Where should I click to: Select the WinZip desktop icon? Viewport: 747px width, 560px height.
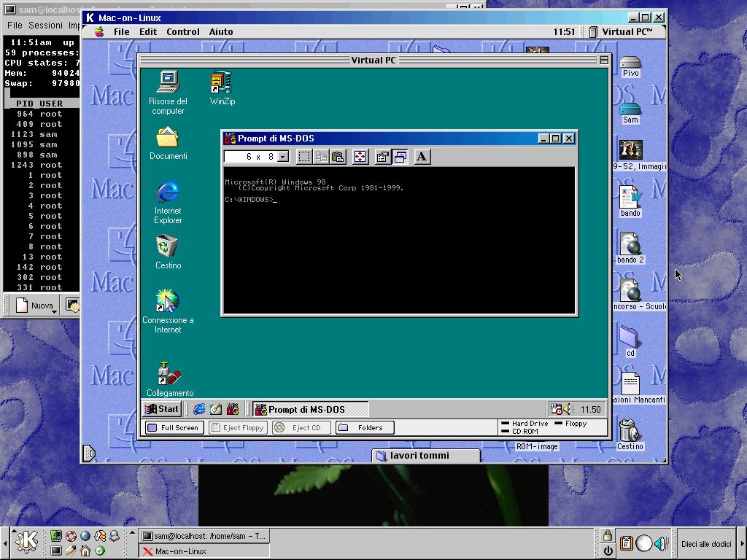(222, 88)
